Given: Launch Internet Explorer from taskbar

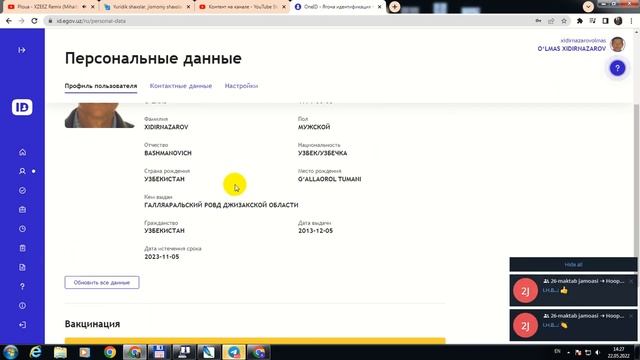Looking at the screenshot, I should [36, 352].
